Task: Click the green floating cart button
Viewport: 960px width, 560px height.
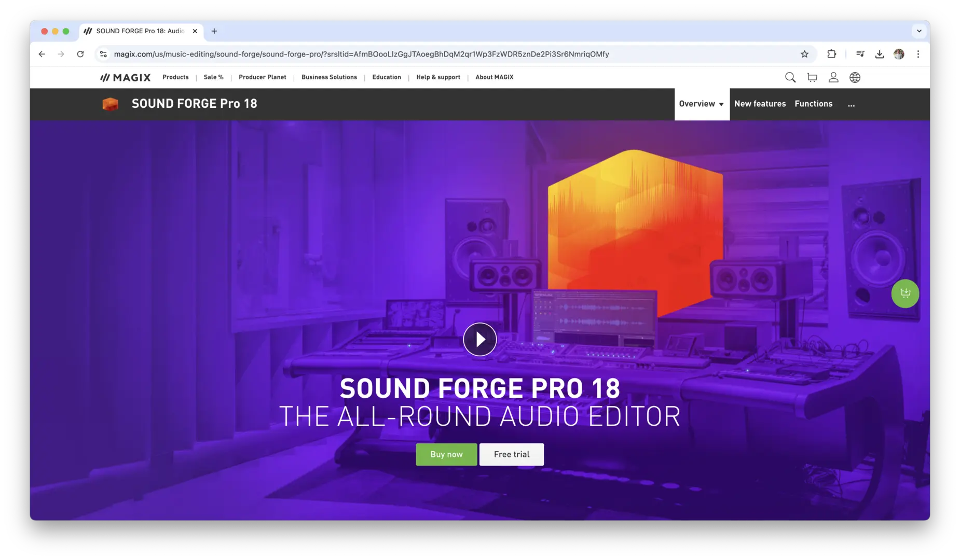Action: (x=905, y=293)
